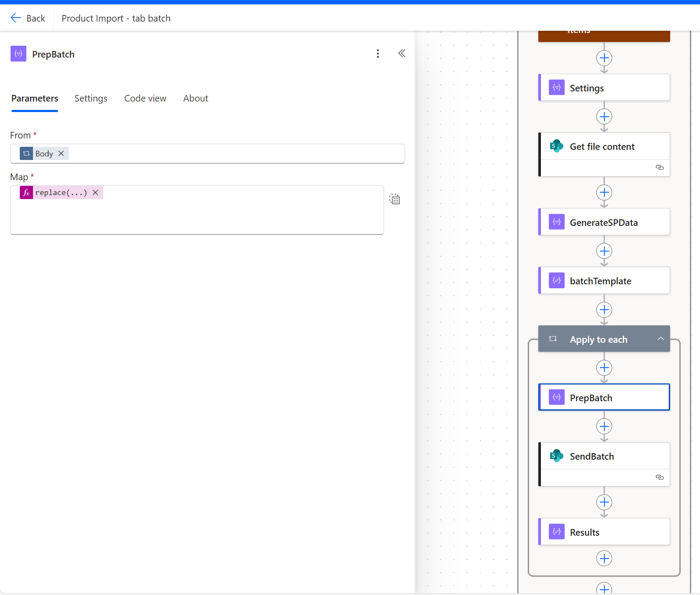Select the About tab
The width and height of the screenshot is (700, 595).
[196, 98]
